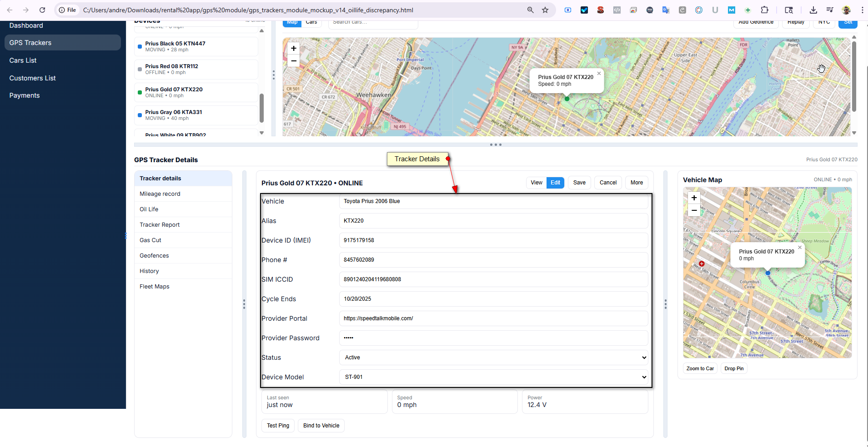Close the Vehicle Map popup
This screenshot has width=868, height=447.
[x=800, y=248]
